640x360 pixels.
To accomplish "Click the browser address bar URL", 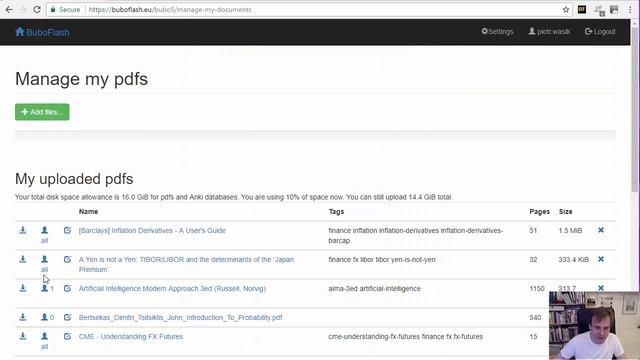I will point(170,9).
